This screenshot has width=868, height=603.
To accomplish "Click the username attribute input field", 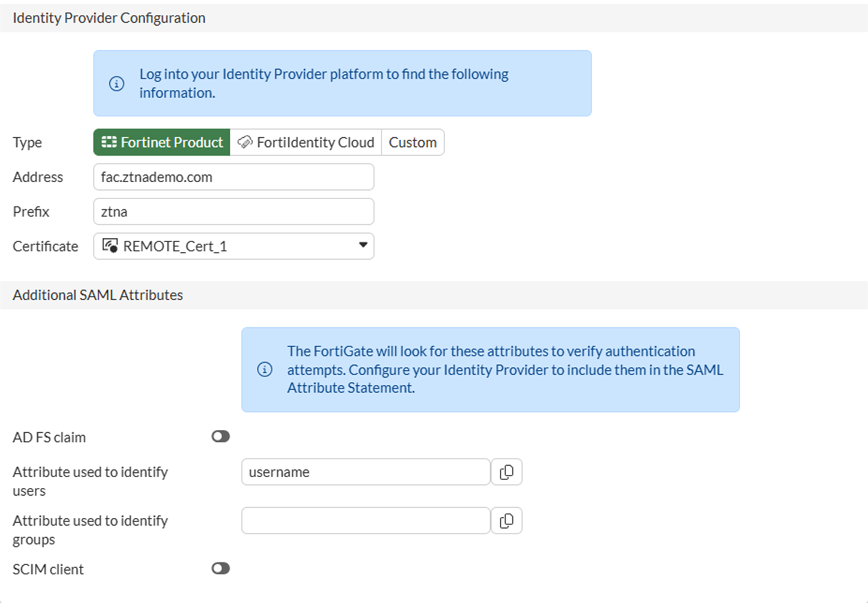I will 365,472.
